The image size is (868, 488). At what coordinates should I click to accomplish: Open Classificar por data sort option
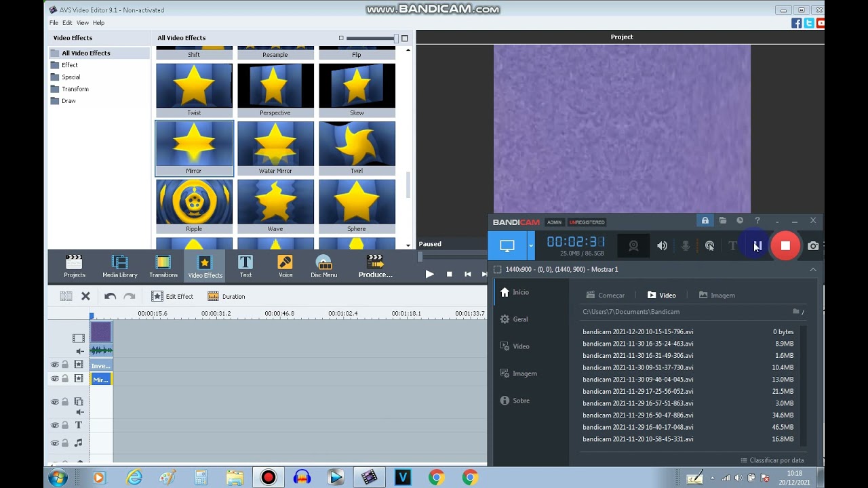coord(772,460)
